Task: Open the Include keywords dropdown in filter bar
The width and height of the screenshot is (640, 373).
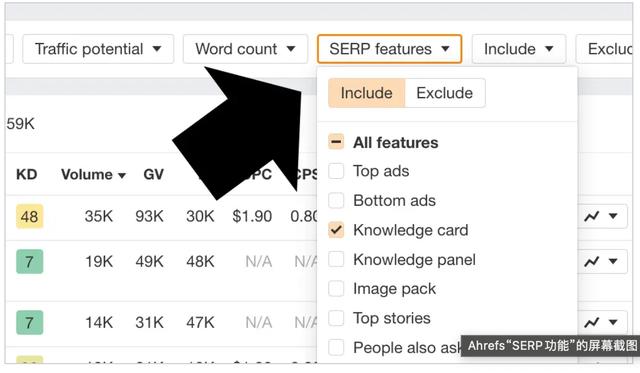Action: pyautogui.click(x=519, y=49)
